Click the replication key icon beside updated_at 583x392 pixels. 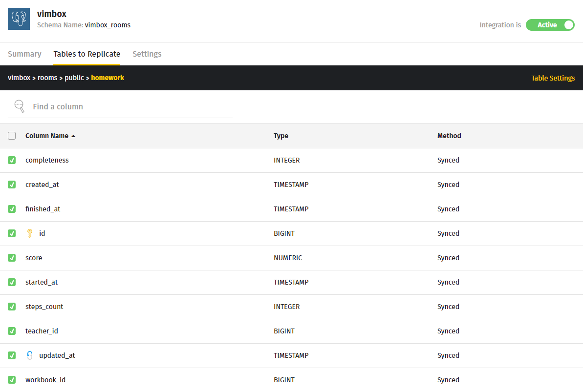point(30,355)
